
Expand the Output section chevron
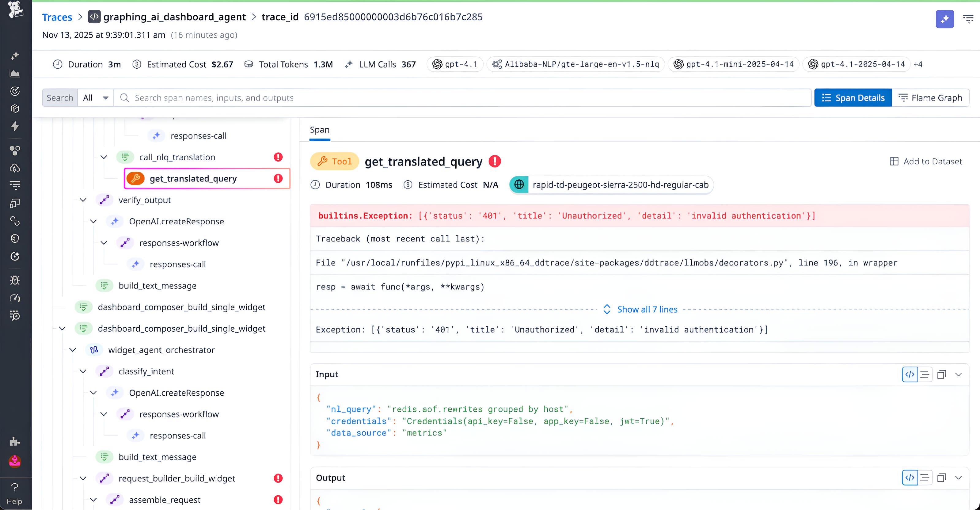958,478
